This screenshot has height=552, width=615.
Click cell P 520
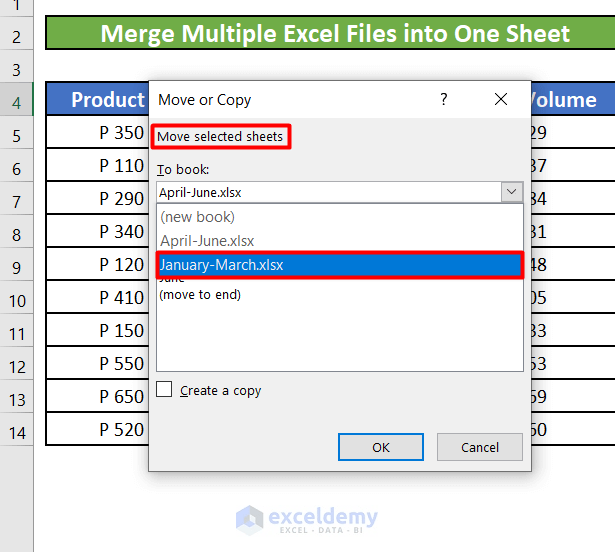pyautogui.click(x=98, y=429)
